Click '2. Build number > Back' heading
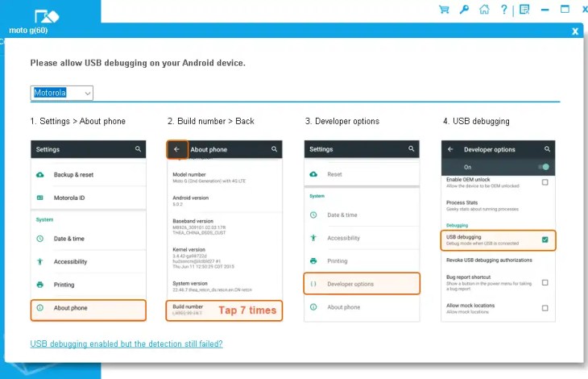Image resolution: width=588 pixels, height=379 pixels. tap(211, 121)
